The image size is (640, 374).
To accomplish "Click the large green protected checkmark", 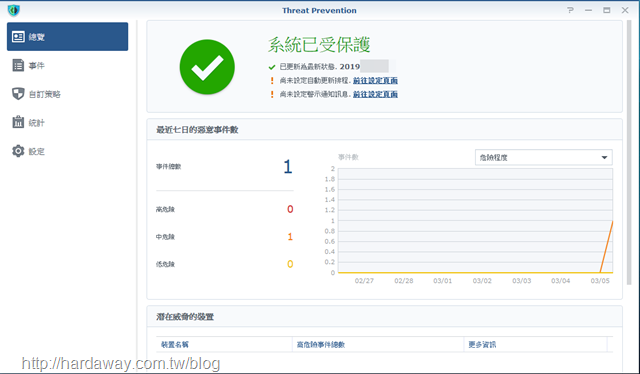I will pyautogui.click(x=207, y=67).
